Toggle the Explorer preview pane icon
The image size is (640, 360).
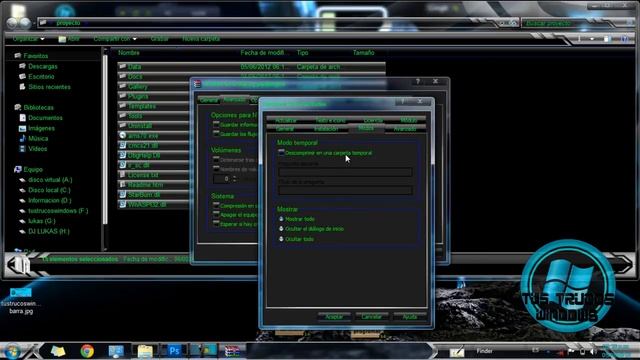tap(607, 39)
